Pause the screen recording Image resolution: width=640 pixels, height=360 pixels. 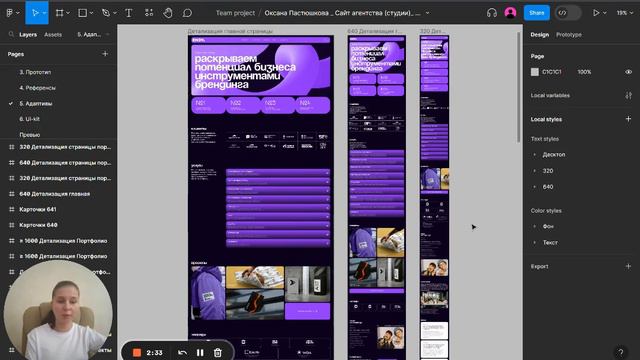pos(200,353)
